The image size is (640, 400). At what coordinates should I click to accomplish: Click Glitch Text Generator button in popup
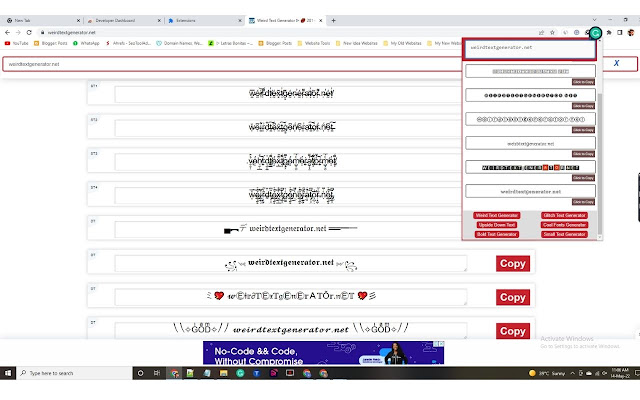point(564,215)
